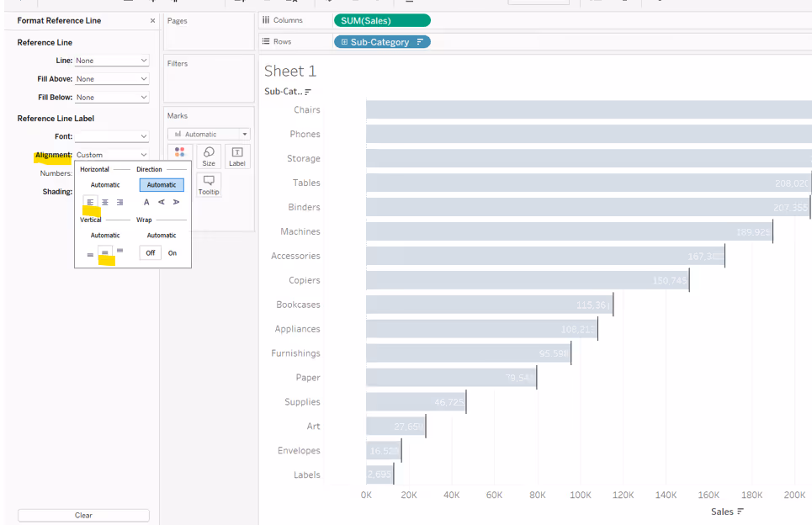Screen dimensions: 812x525
Task: Open the Label marks card
Action: click(237, 156)
